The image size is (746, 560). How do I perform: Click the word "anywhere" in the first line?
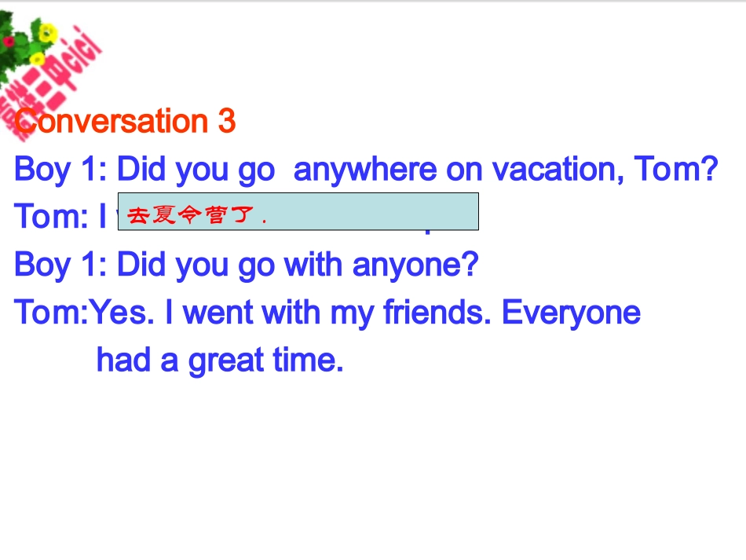364,170
